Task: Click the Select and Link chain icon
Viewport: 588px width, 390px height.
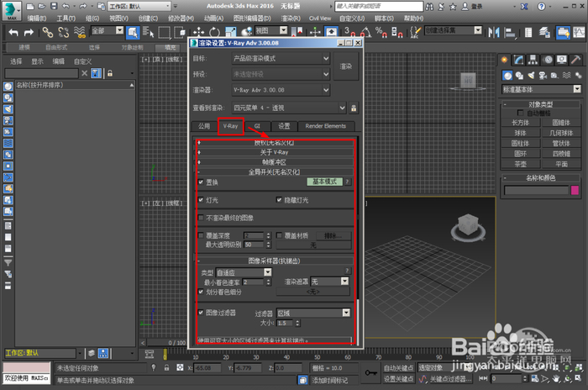Action: point(48,32)
